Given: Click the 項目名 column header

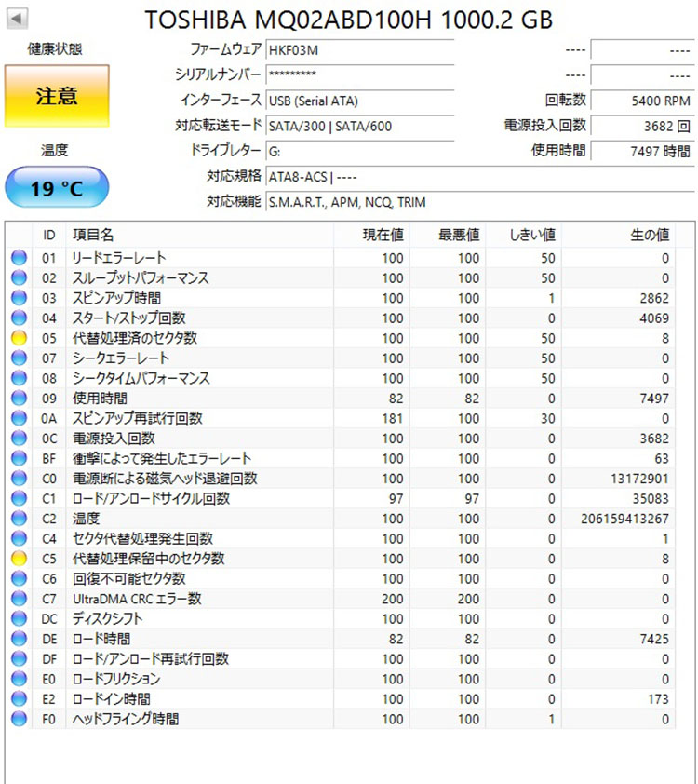Looking at the screenshot, I should [200, 235].
